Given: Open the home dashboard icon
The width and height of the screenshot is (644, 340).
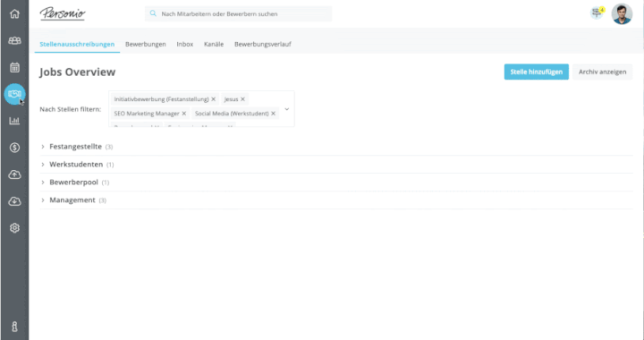Looking at the screenshot, I should coord(14,14).
